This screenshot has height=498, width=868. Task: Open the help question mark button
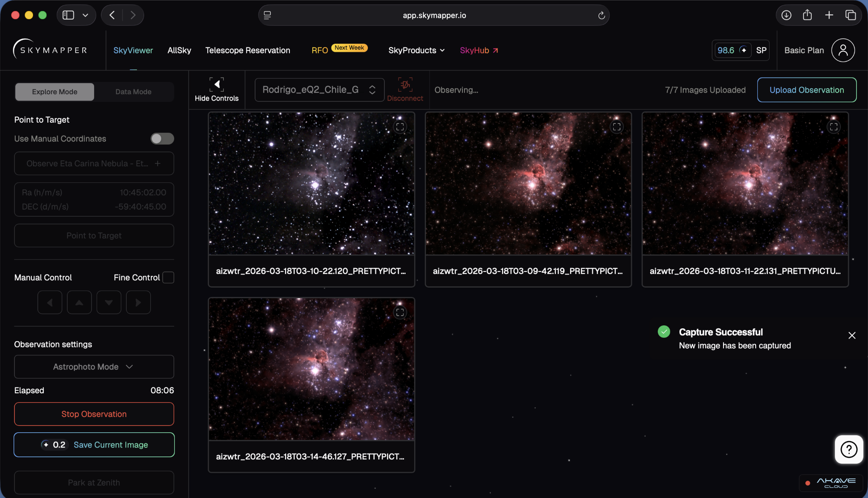(x=849, y=449)
